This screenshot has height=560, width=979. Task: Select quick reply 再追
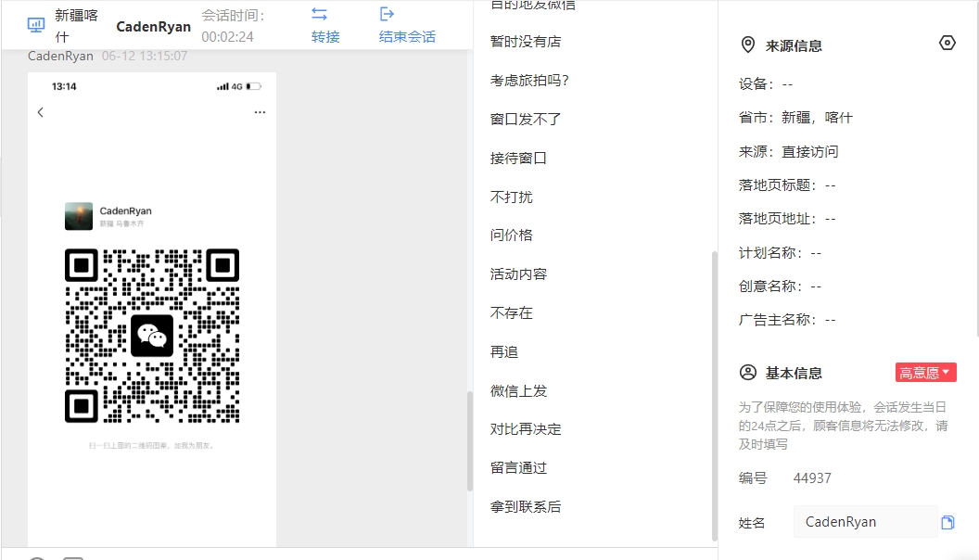click(504, 352)
